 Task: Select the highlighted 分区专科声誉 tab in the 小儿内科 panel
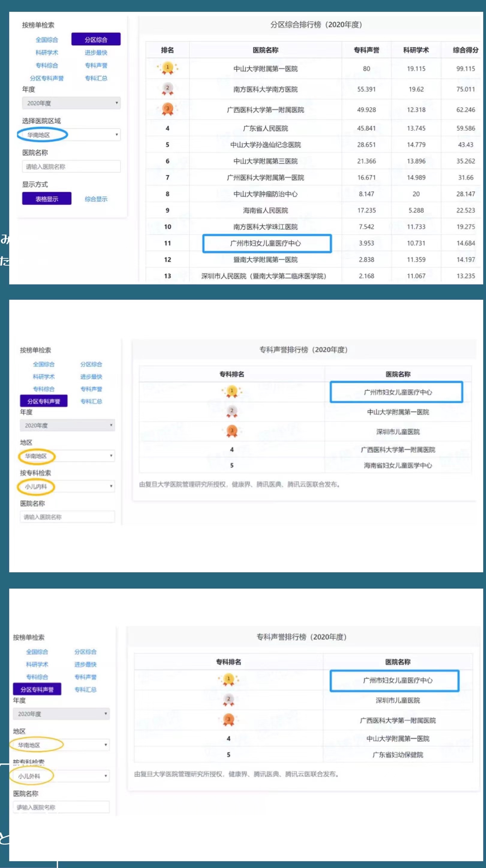point(44,401)
